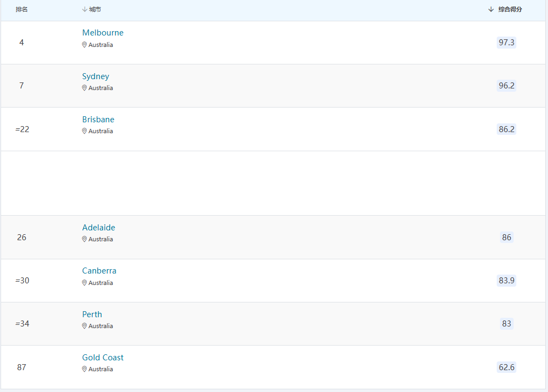Open the Perth city link

(x=92, y=314)
